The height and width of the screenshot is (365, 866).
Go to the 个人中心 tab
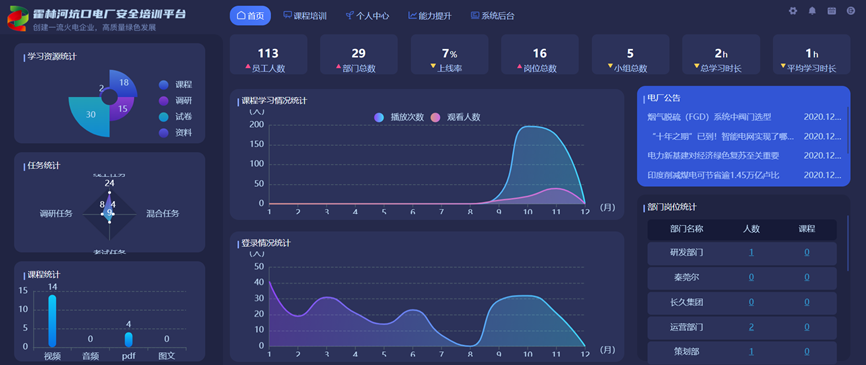367,16
